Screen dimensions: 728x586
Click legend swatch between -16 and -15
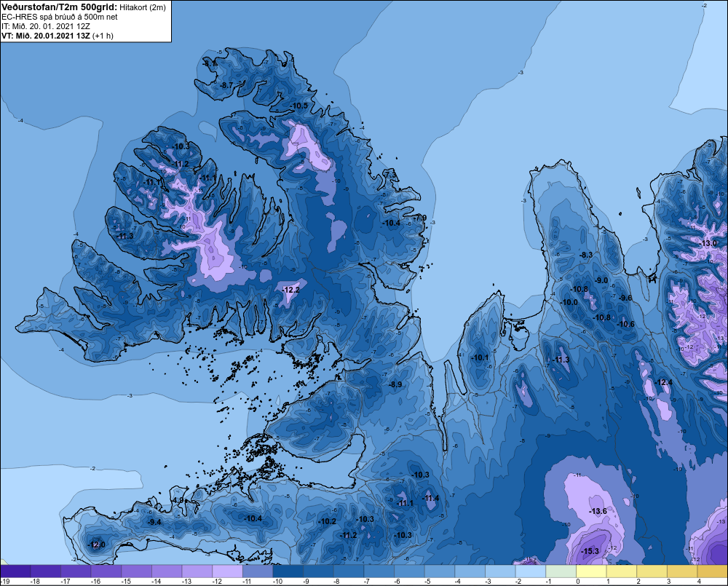pos(106,571)
